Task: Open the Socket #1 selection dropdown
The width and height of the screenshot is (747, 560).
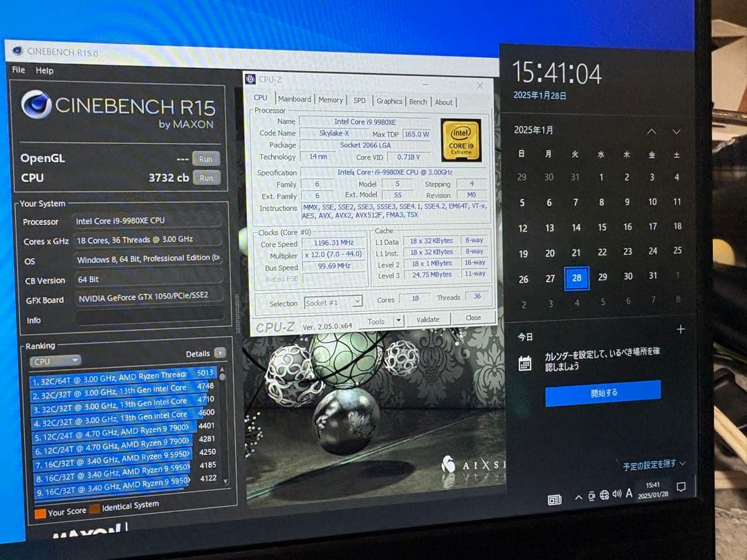Action: point(358,302)
